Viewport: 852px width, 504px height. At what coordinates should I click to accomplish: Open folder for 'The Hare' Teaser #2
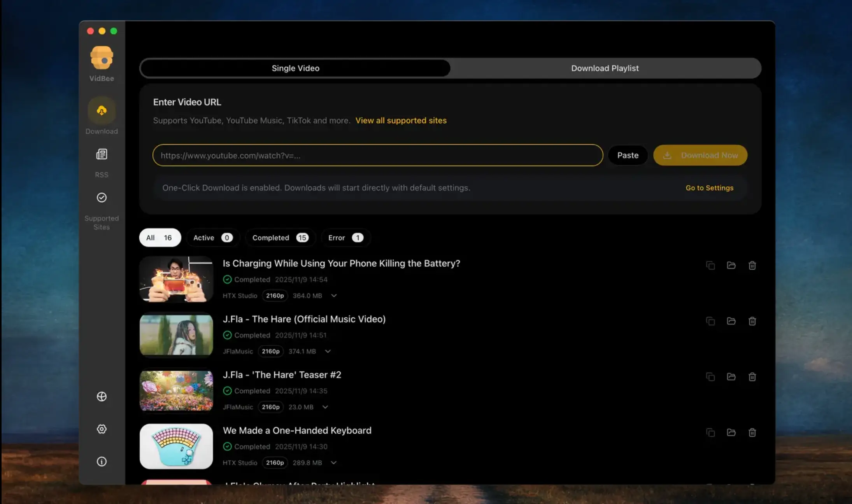pos(731,376)
